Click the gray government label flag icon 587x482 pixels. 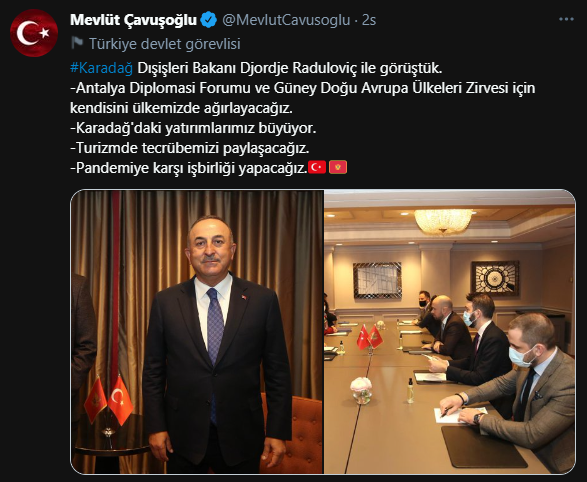77,43
